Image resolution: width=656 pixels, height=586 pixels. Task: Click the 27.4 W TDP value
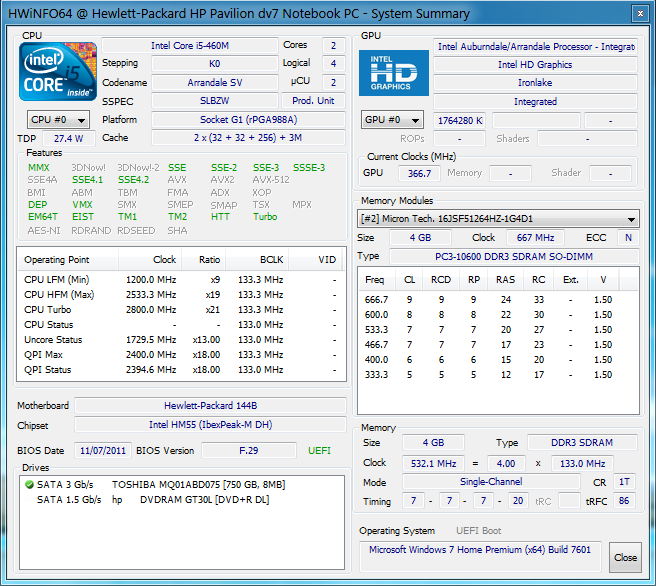(x=69, y=138)
